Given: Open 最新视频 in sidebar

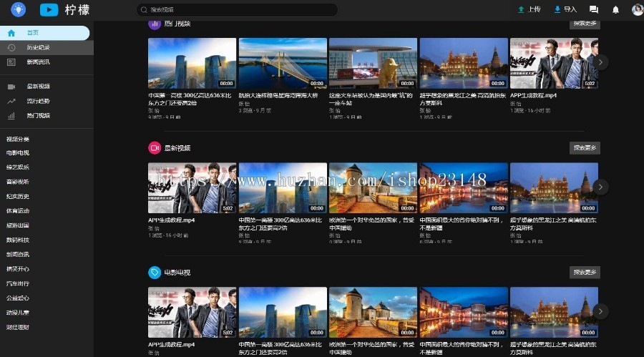Looking at the screenshot, I should click(x=47, y=87).
